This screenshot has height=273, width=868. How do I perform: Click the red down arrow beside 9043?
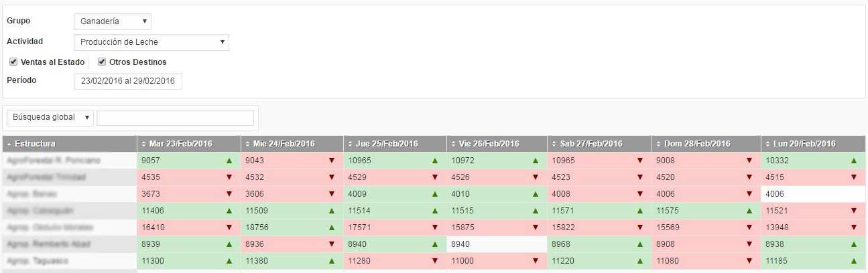(332, 161)
